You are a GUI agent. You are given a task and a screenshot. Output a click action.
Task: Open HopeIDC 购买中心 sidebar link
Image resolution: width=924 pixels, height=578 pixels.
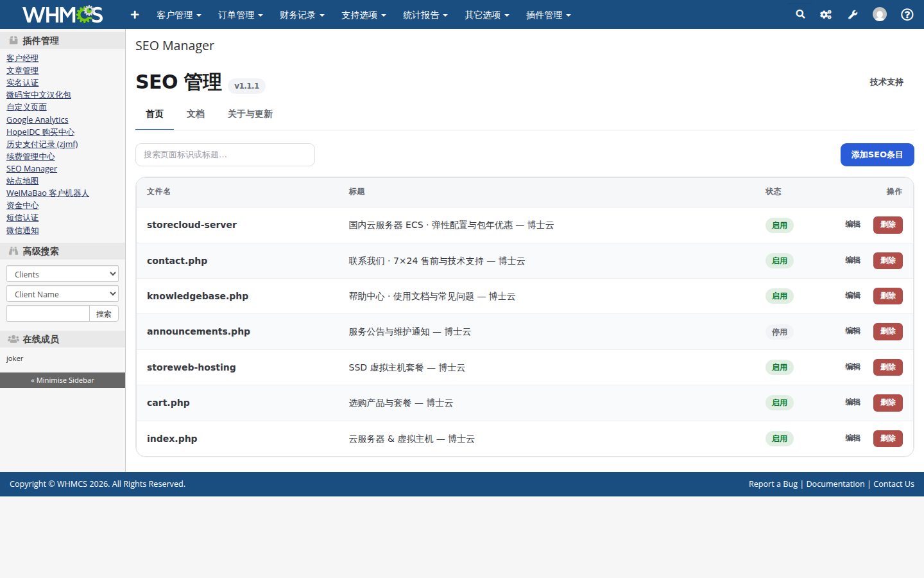pyautogui.click(x=40, y=132)
